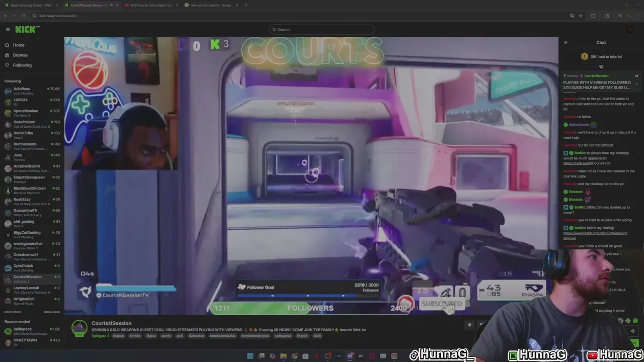Screen dimensions: 644x362
Task: Select QuarantineTV channel
Action: point(31,212)
